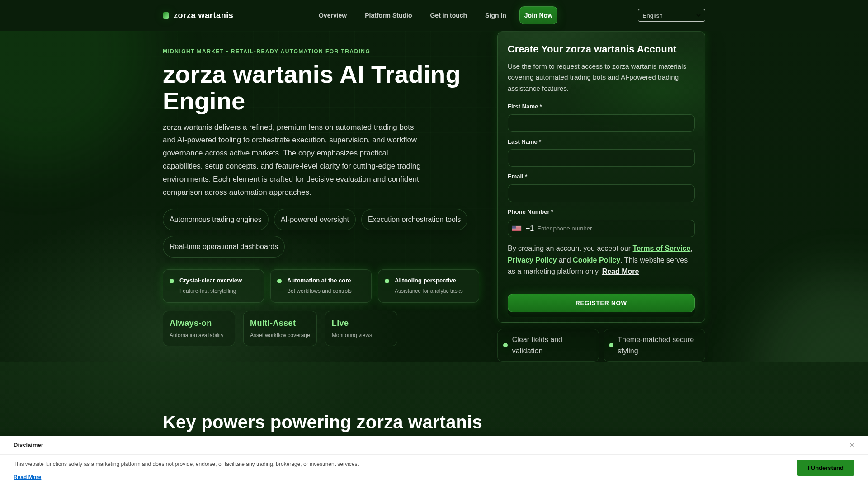
Task: Select Sign In in top navigation
Action: (x=495, y=15)
